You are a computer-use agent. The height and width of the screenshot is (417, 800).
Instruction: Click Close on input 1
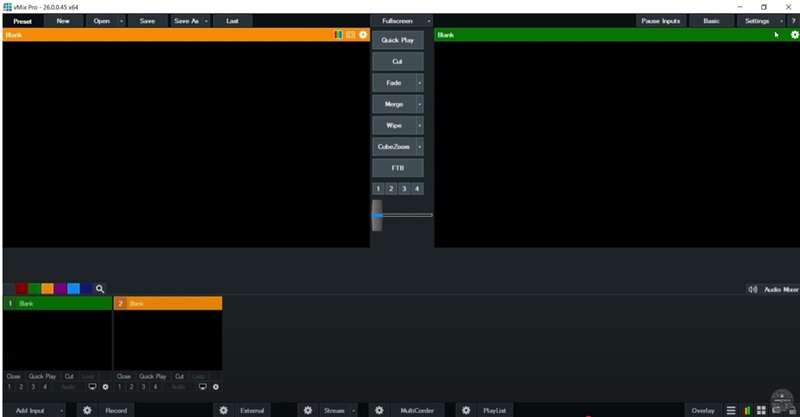click(14, 376)
